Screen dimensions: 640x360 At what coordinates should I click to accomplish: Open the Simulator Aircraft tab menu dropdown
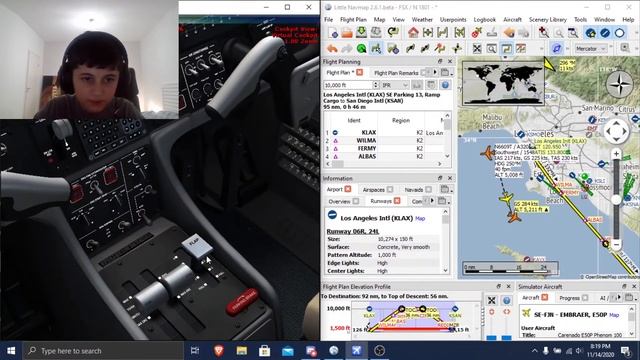(x=630, y=298)
